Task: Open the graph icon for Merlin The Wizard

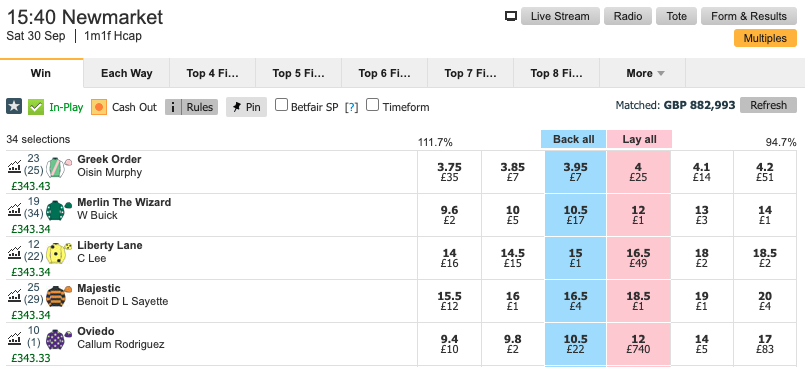Action: tap(14, 209)
